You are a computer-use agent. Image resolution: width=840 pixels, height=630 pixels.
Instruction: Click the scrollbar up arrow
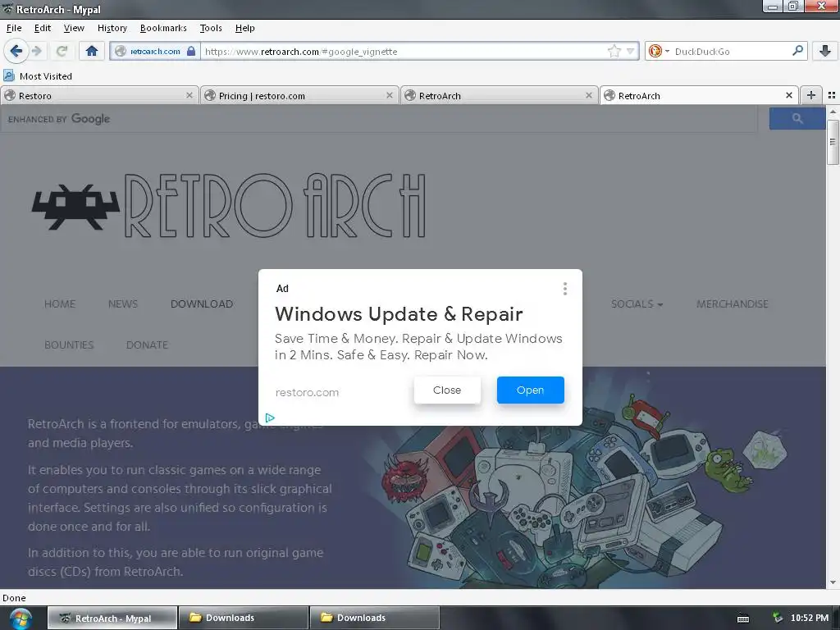point(833,112)
